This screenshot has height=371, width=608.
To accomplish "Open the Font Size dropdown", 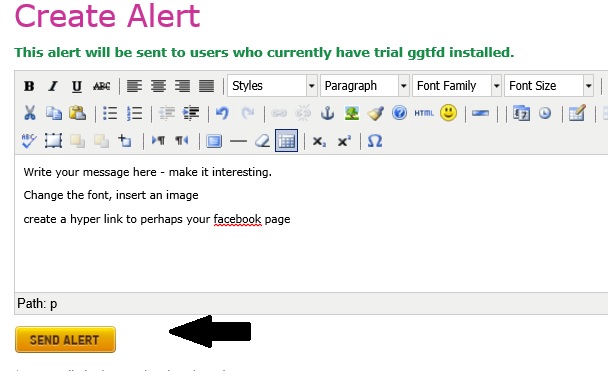I will [549, 86].
